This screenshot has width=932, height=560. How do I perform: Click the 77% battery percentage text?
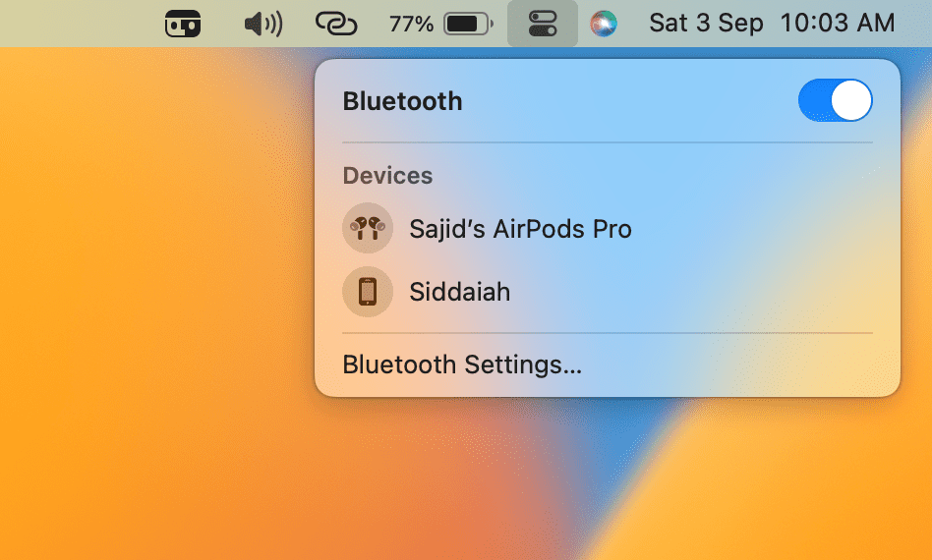coord(411,24)
